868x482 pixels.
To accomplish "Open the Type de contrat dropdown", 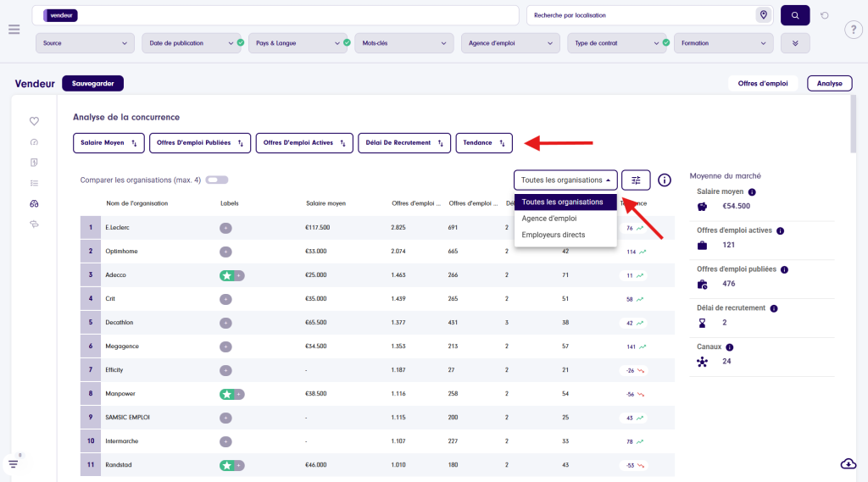I will pos(615,43).
